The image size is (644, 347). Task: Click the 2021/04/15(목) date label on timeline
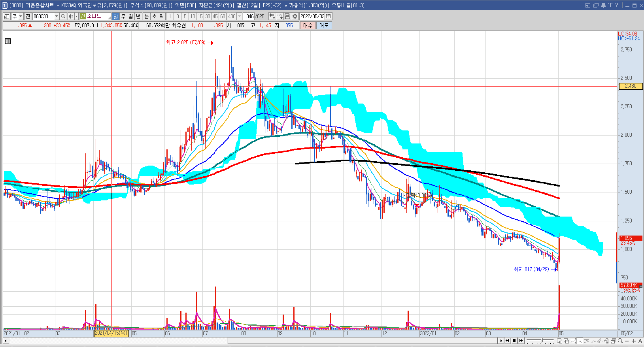click(x=111, y=333)
